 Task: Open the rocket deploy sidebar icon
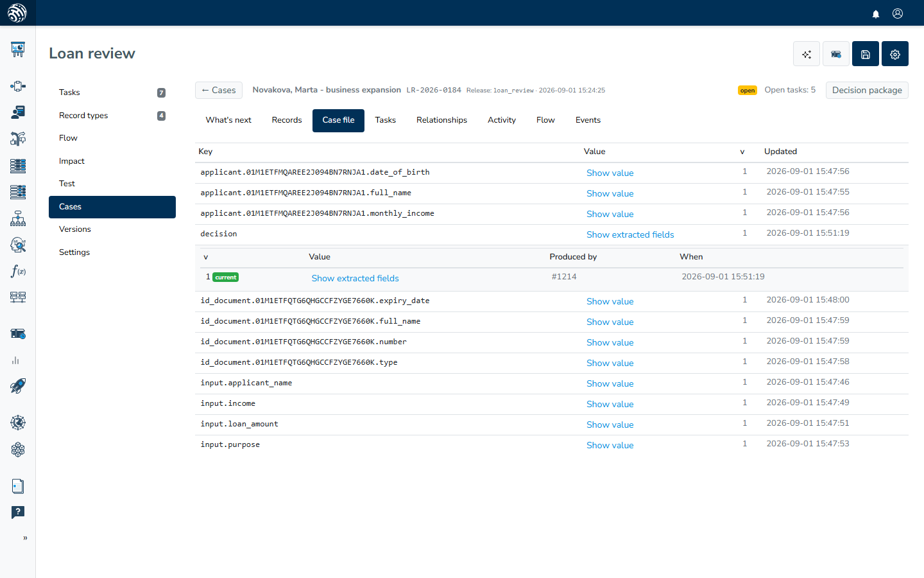[18, 386]
